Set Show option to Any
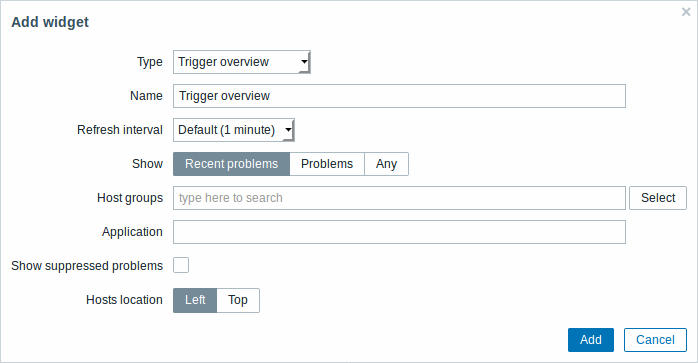698x363 pixels. click(386, 164)
